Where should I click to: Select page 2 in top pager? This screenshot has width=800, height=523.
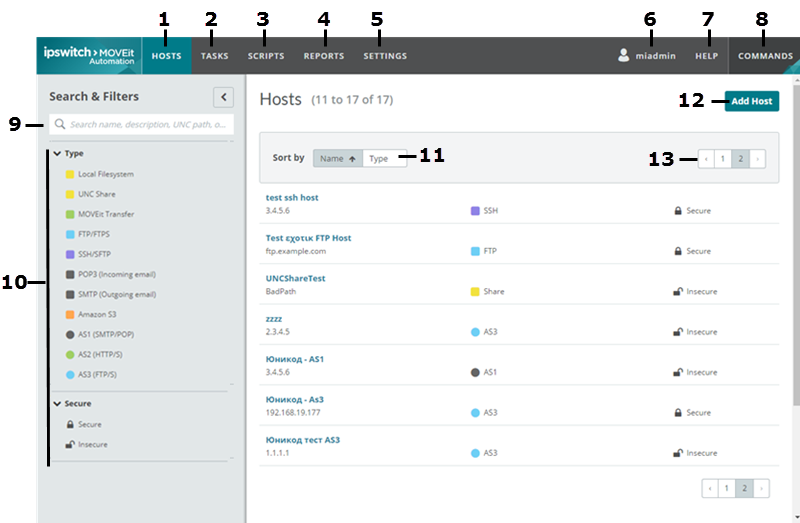point(740,159)
